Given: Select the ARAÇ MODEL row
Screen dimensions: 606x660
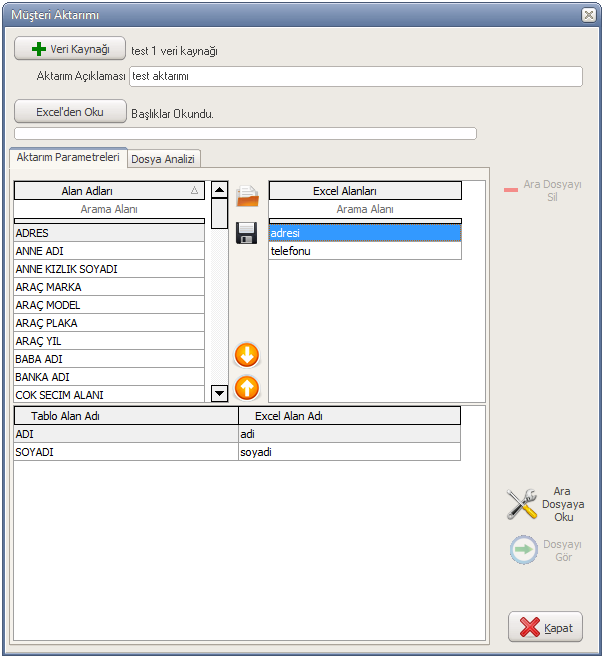Looking at the screenshot, I should [109, 305].
